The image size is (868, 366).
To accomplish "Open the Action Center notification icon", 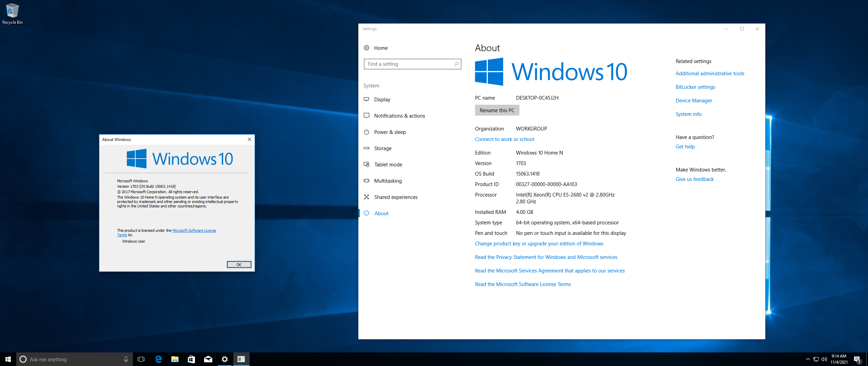I will pyautogui.click(x=857, y=359).
